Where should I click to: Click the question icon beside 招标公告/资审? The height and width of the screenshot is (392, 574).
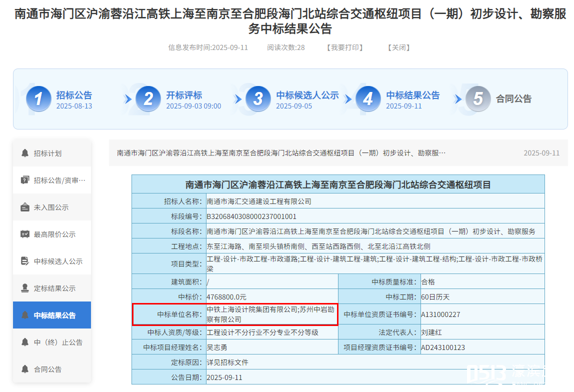(25, 180)
